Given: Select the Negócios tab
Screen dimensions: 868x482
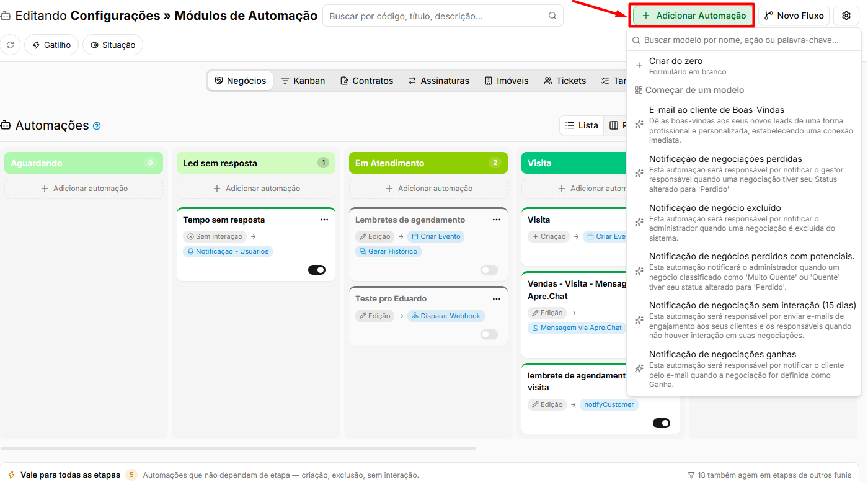Looking at the screenshot, I should (x=241, y=81).
